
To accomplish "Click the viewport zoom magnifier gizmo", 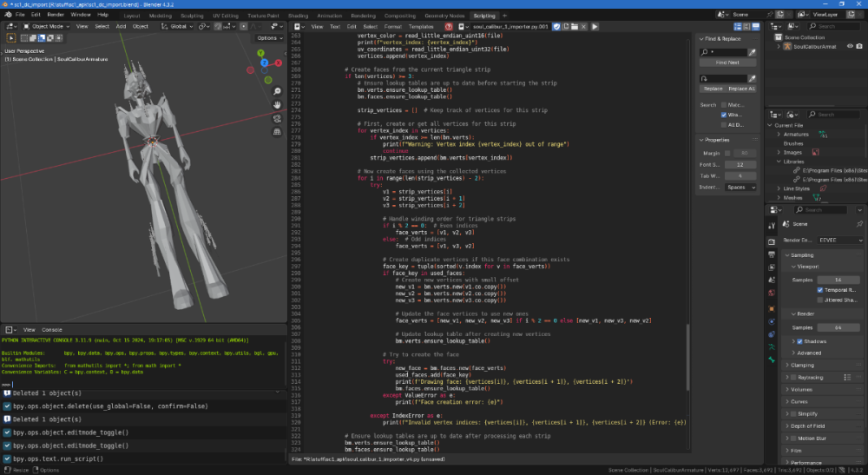I will coord(277,91).
